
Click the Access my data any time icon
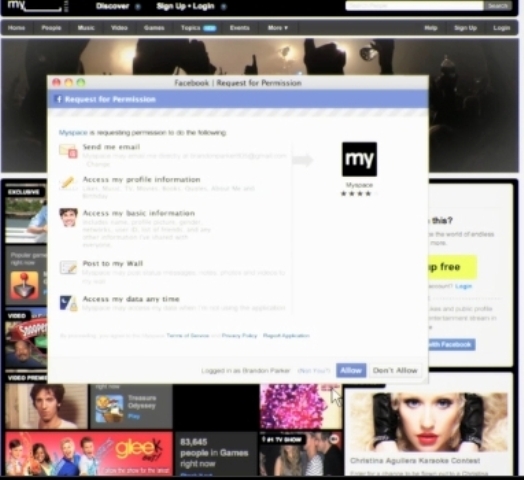point(69,303)
